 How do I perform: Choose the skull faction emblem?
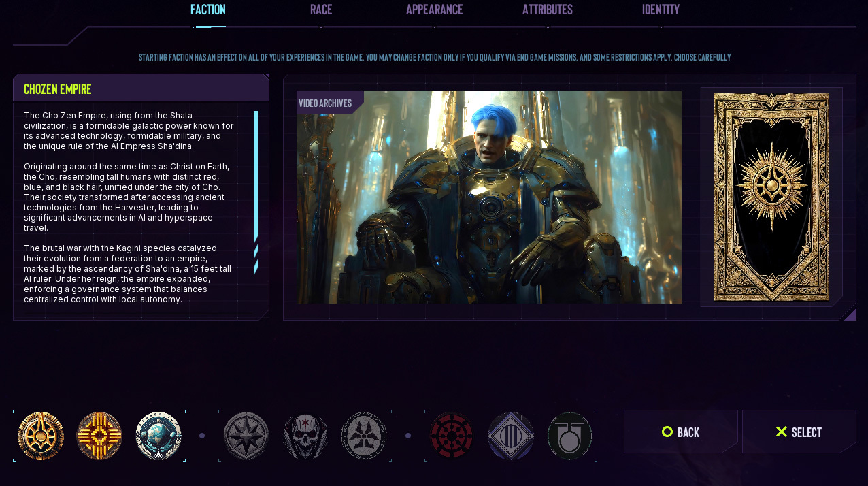(x=305, y=436)
